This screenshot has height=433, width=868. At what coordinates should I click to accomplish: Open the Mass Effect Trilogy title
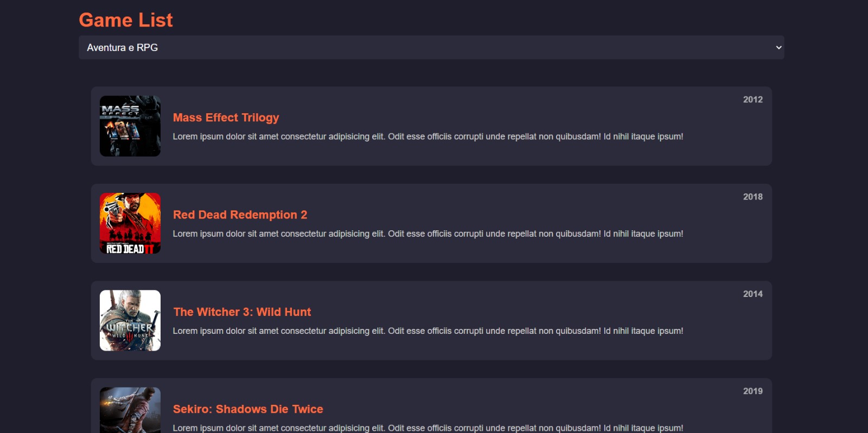226,118
